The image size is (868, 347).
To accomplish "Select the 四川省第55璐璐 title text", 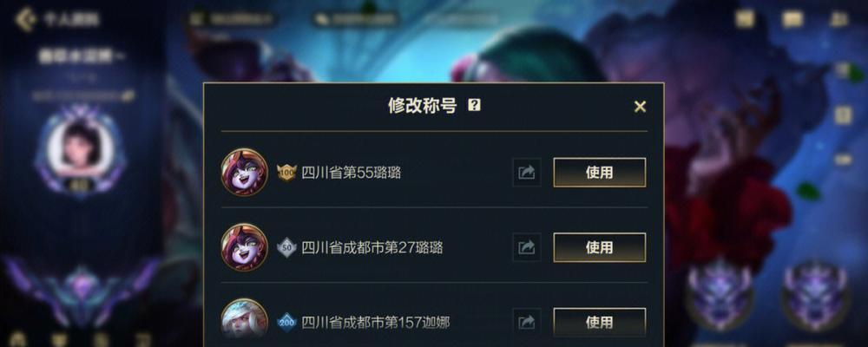I will [351, 173].
